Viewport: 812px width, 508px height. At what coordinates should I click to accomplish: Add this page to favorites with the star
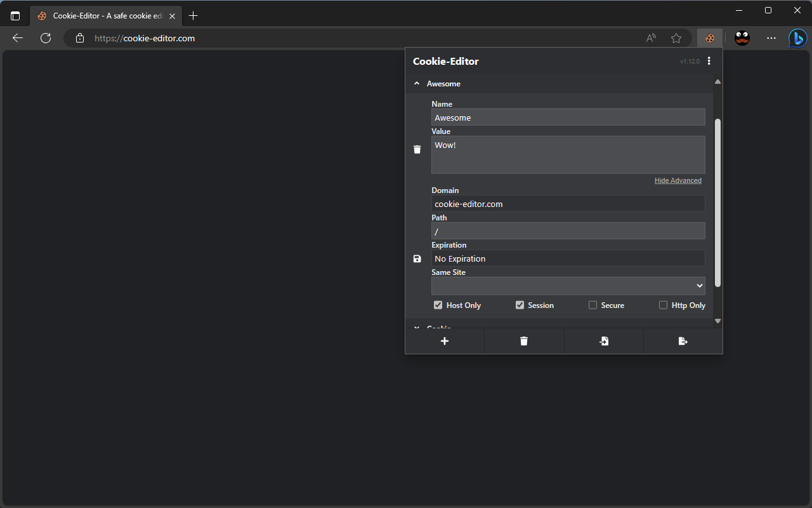676,38
